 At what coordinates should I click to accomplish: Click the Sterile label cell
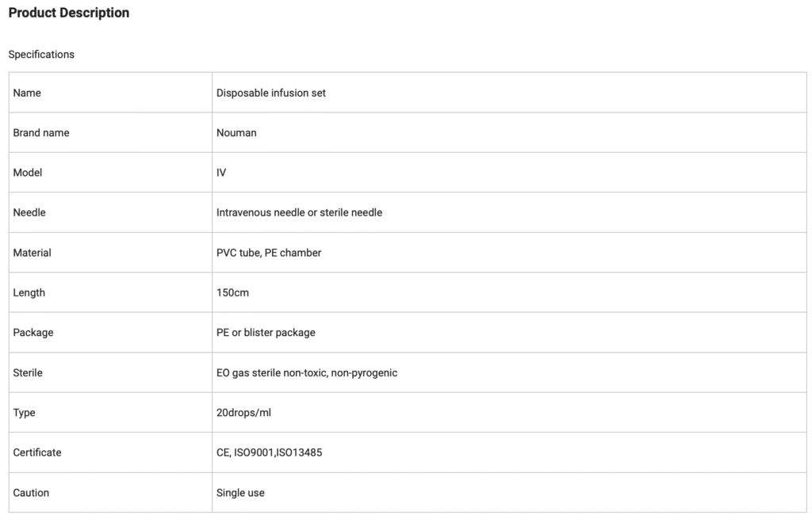[28, 372]
